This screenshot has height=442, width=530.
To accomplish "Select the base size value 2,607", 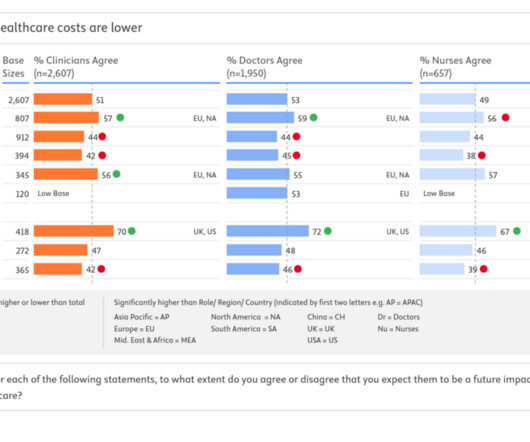I will [x=19, y=100].
